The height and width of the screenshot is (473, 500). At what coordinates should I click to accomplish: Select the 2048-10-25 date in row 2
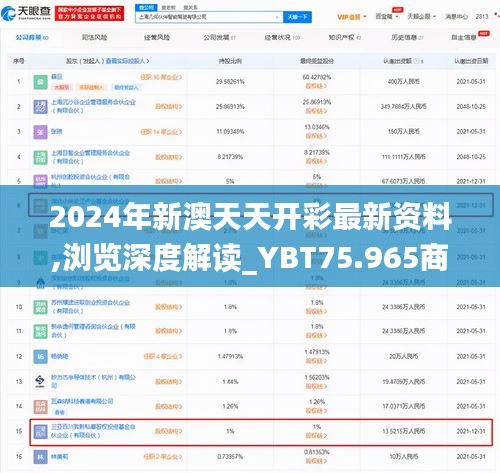click(x=471, y=107)
